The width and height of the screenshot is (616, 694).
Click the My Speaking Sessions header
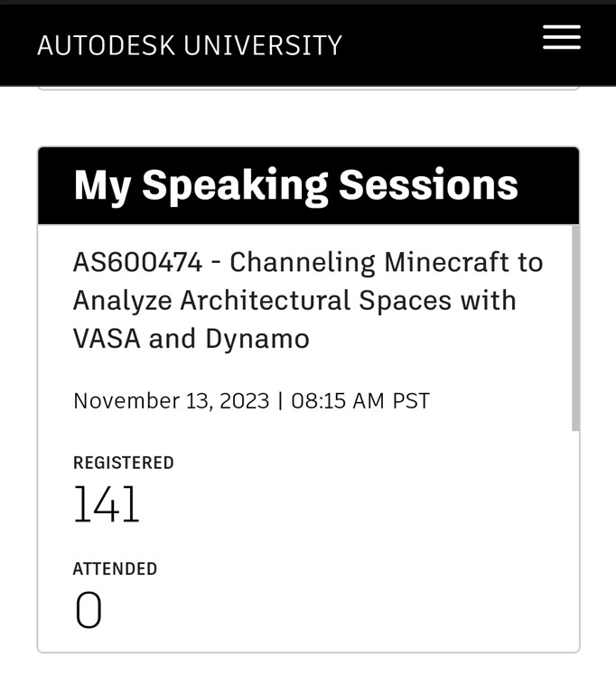click(x=295, y=185)
